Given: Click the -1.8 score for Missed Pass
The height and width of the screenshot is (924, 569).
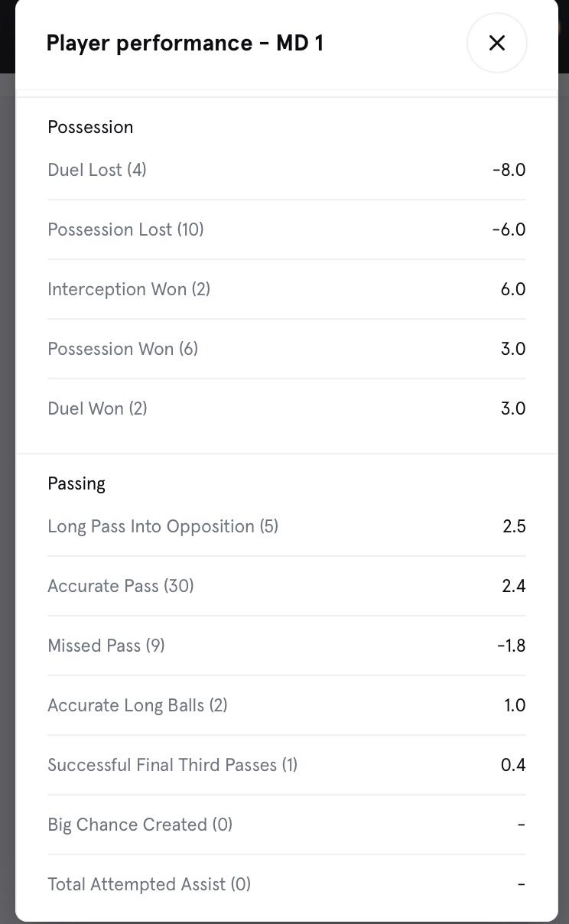Looking at the screenshot, I should click(x=511, y=646).
